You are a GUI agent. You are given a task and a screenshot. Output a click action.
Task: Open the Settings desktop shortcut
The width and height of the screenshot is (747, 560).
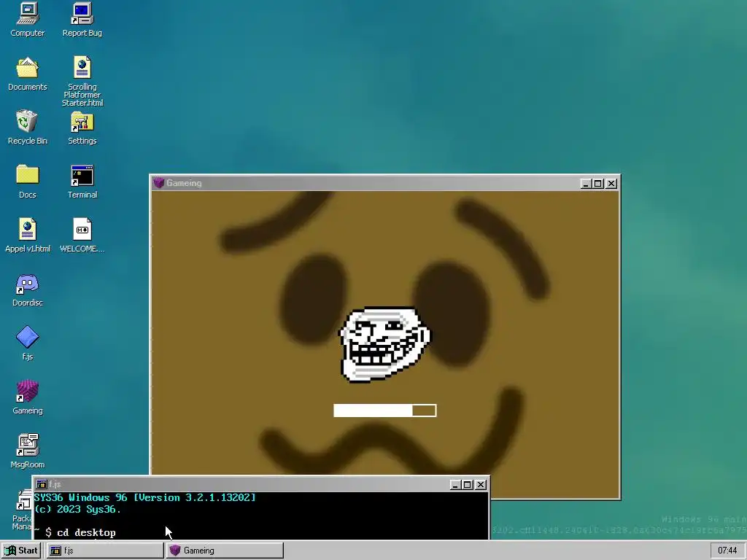(x=82, y=127)
